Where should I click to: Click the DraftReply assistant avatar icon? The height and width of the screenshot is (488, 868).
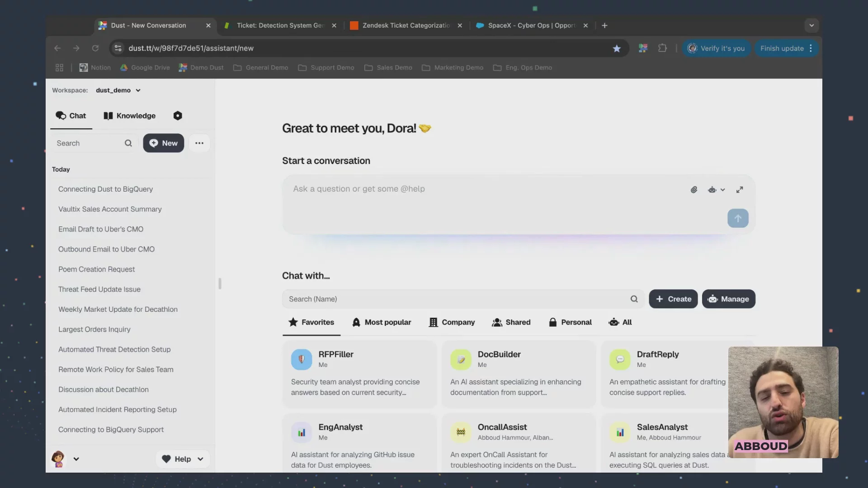[x=620, y=360]
